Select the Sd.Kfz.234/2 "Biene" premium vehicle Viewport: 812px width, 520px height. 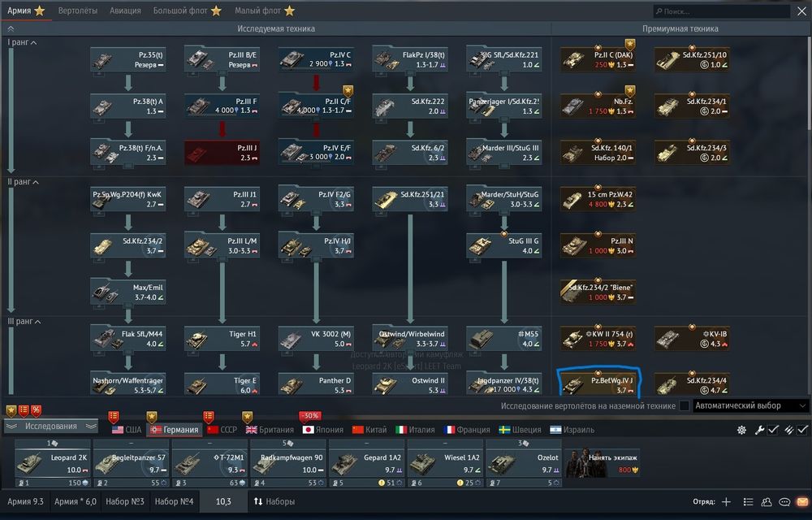598,292
